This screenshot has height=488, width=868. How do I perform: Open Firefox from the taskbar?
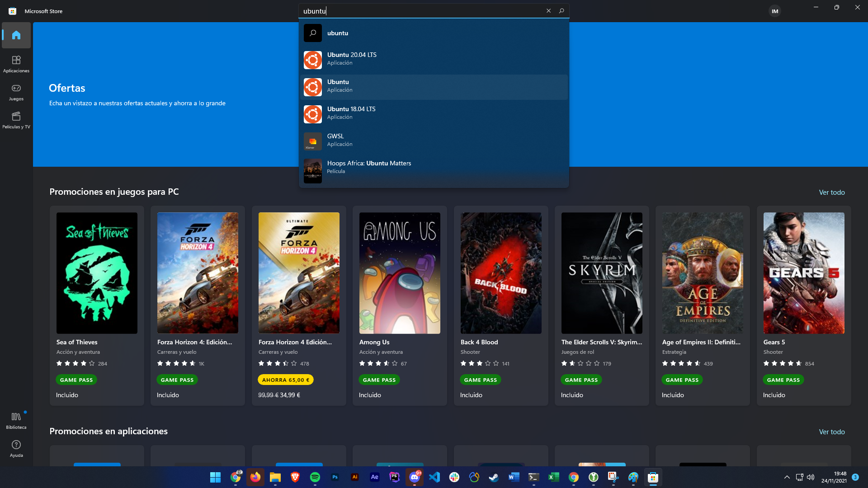255,477
